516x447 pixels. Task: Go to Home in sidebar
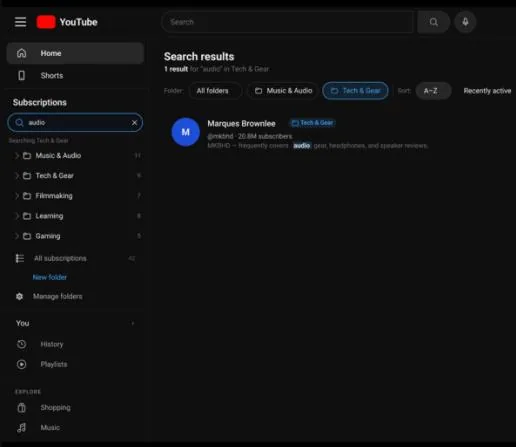click(75, 53)
